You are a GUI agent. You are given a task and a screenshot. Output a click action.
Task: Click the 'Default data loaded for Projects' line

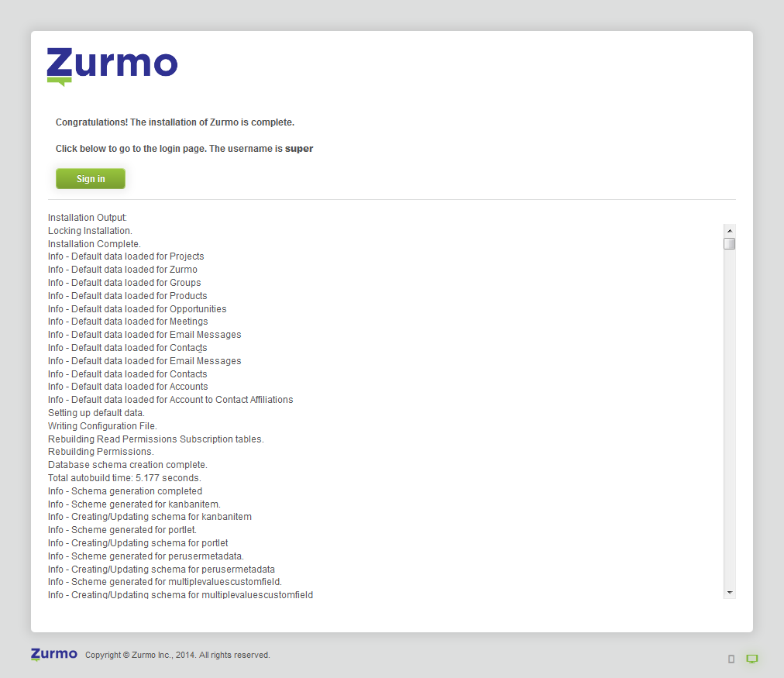tap(126, 256)
